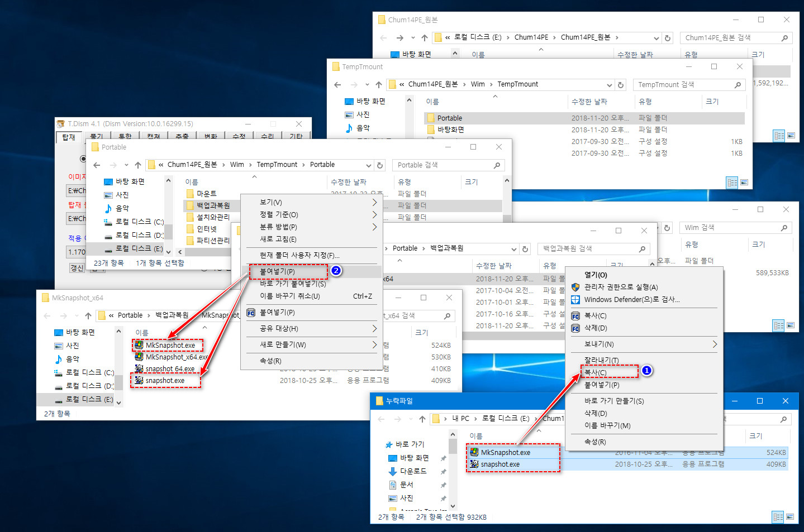Expand 보기(V) submenu in context menu
The image size is (804, 532).
[374, 202]
